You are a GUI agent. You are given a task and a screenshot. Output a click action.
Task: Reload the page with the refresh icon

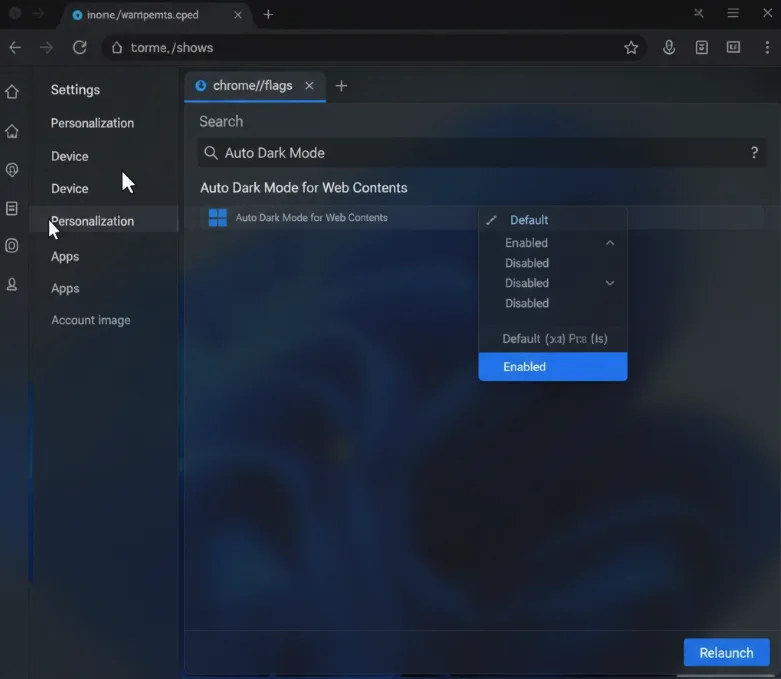80,48
